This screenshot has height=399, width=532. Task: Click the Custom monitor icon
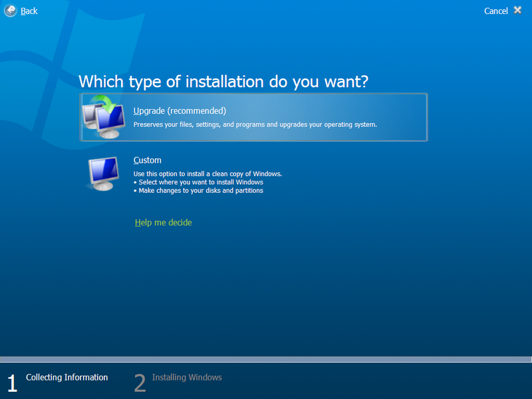pos(103,174)
